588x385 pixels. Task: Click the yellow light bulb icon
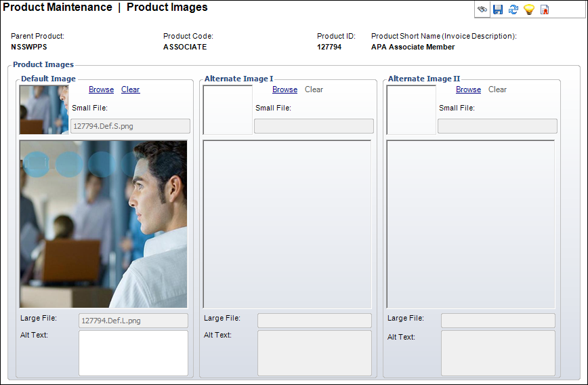click(x=529, y=9)
